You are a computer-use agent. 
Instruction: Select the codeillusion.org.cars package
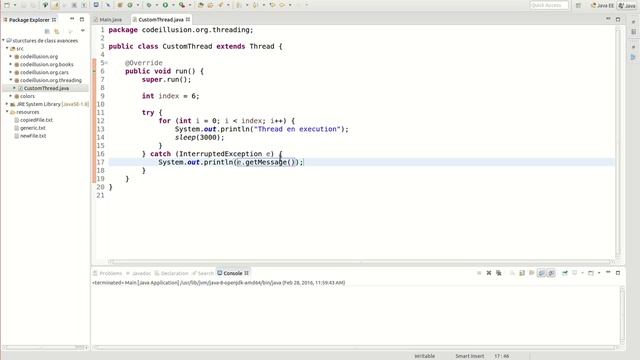tap(44, 72)
